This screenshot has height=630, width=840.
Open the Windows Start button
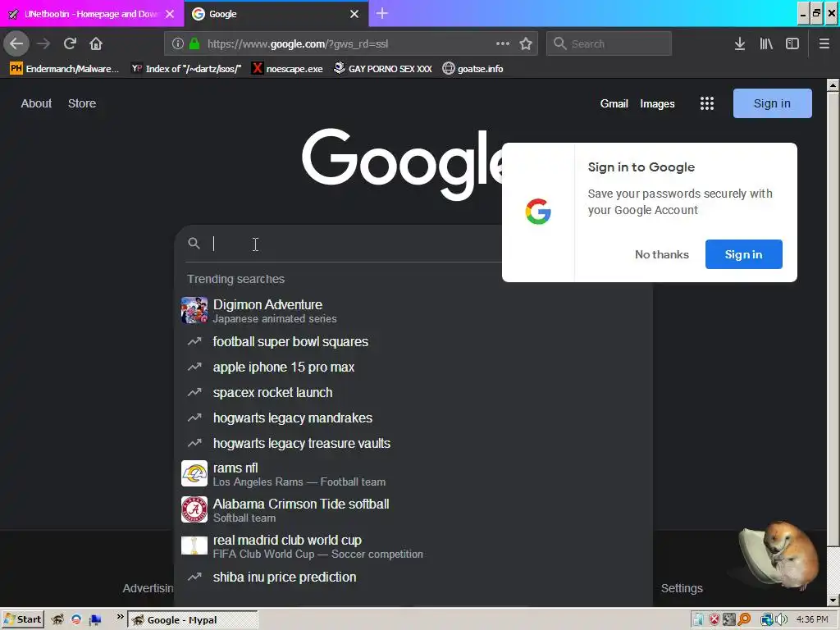22,620
